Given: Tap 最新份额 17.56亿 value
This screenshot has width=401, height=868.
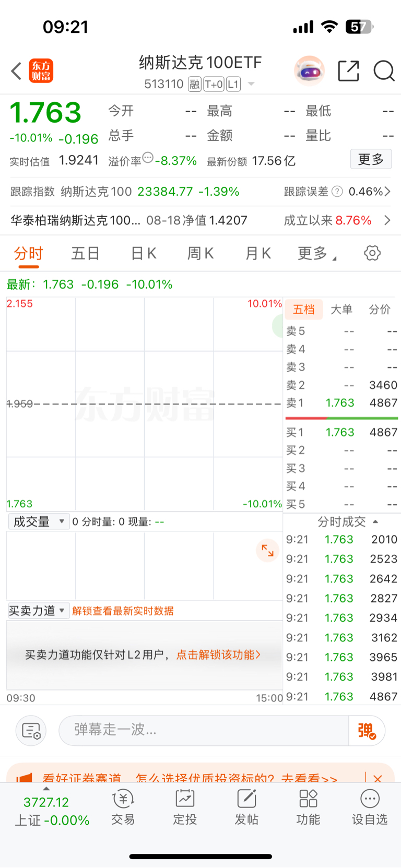Looking at the screenshot, I should 274,161.
